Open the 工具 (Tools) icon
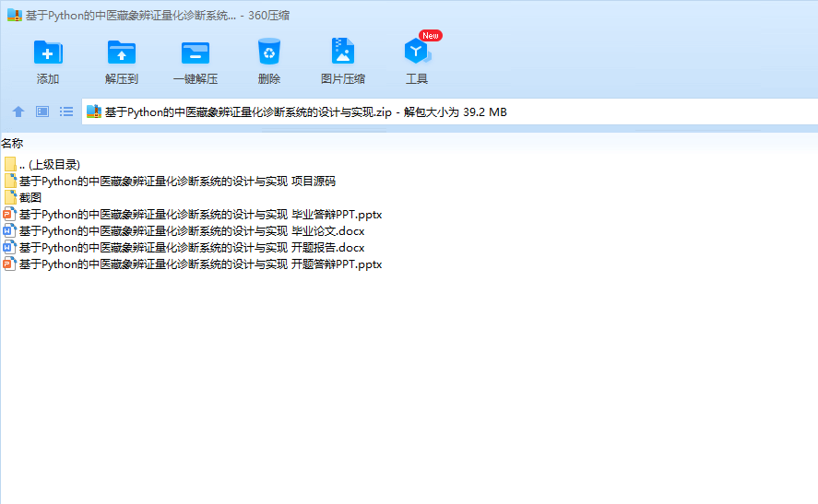Screen dimensions: 818x504 (x=417, y=52)
